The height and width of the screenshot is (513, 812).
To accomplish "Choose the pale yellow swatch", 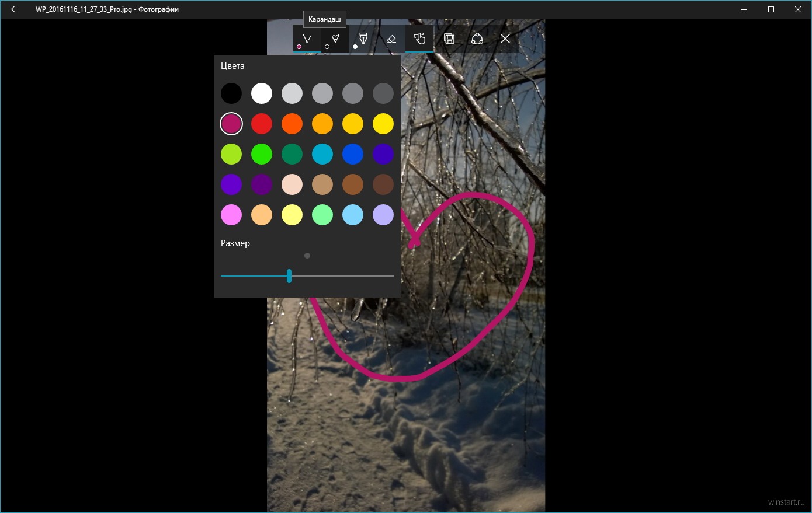I will click(x=292, y=215).
